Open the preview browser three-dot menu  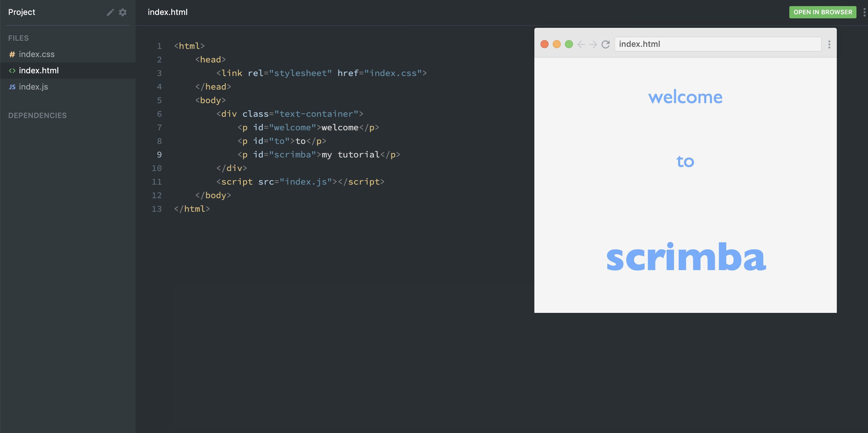pos(829,44)
